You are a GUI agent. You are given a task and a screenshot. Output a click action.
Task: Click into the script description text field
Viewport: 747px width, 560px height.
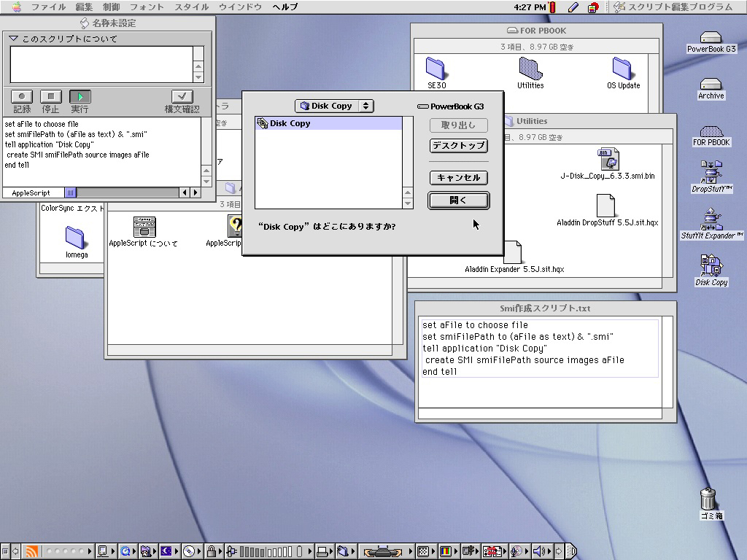coord(101,64)
